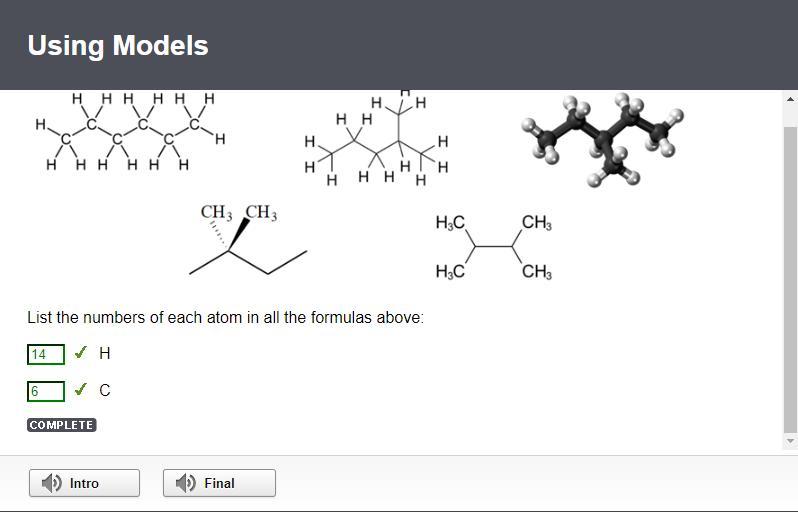
Task: Click the green checkmark beside H
Action: 80,352
